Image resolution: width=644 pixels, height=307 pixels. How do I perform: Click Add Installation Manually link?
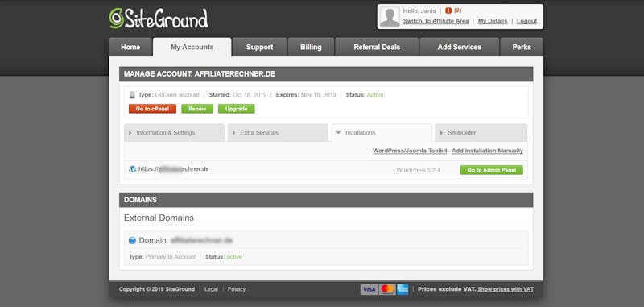pos(488,151)
